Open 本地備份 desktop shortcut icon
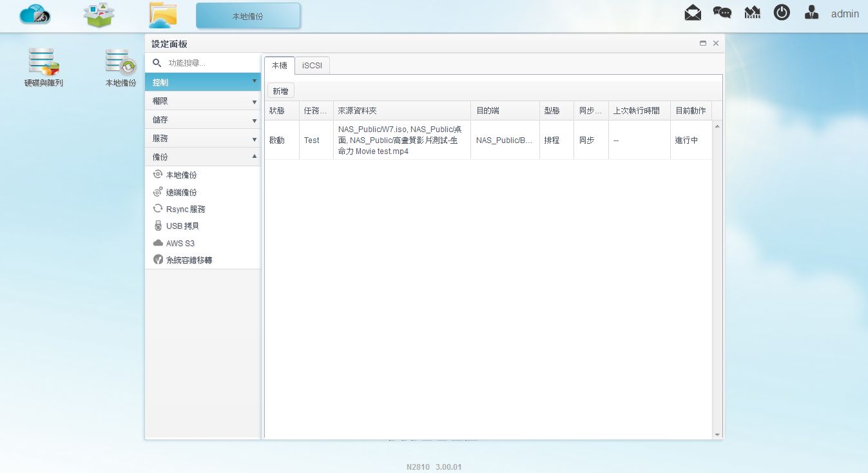Viewport: 868px width, 473px height. click(121, 68)
